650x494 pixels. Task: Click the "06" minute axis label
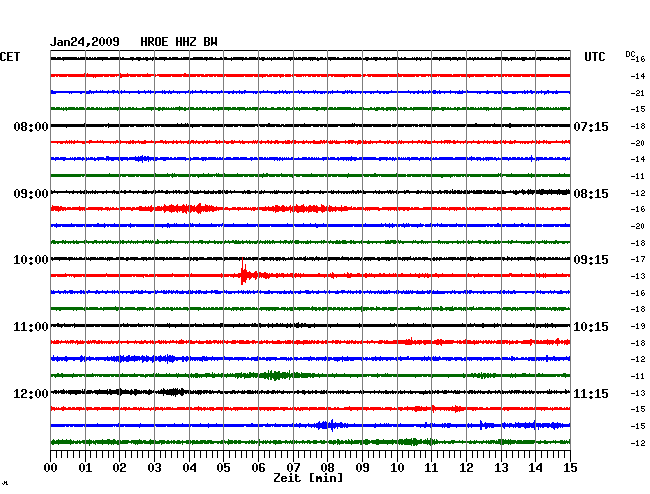[258, 468]
